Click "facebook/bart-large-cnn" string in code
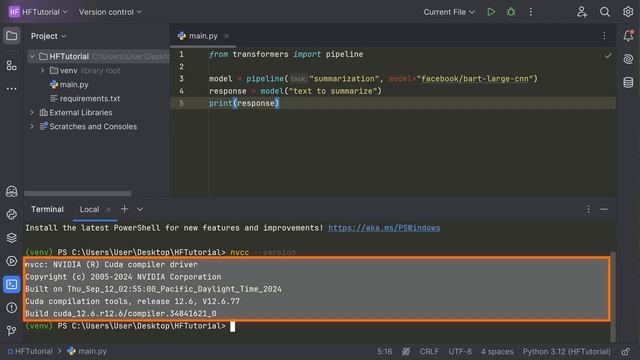The height and width of the screenshot is (360, 640). (475, 79)
